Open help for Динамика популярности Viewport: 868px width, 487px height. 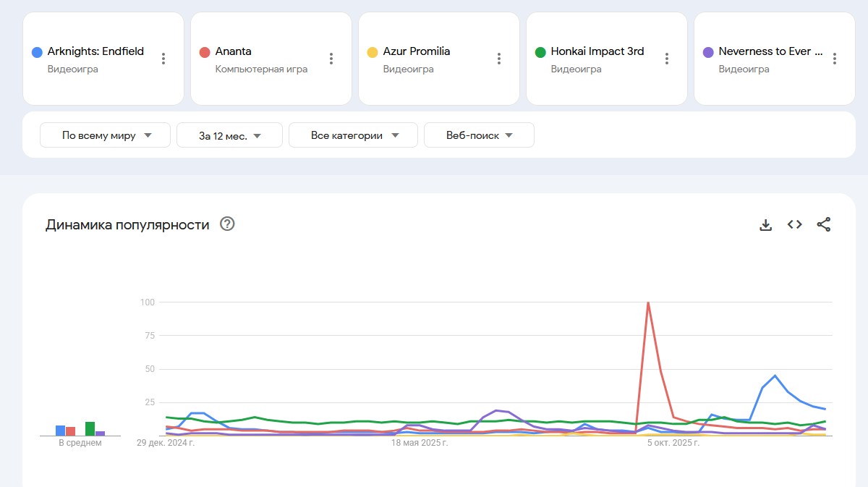pyautogui.click(x=227, y=224)
